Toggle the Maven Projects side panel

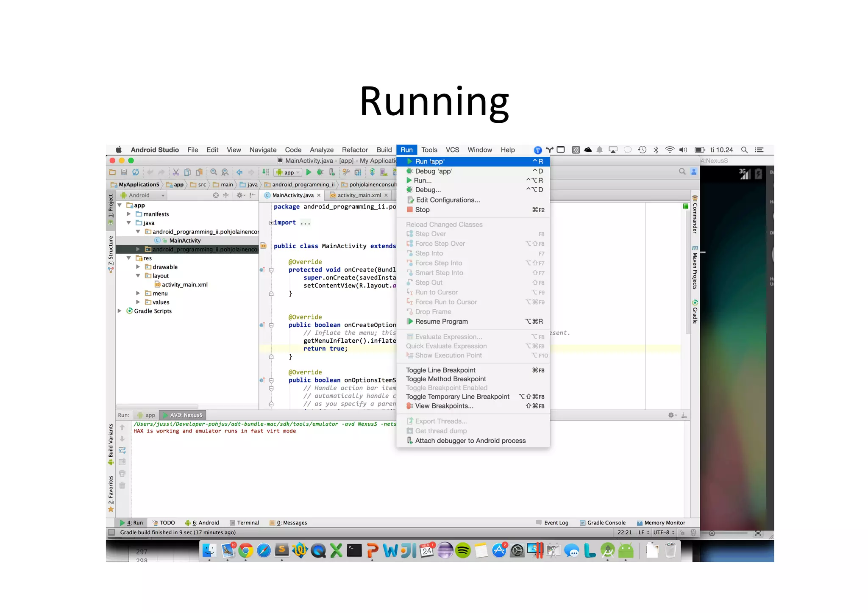pos(695,267)
